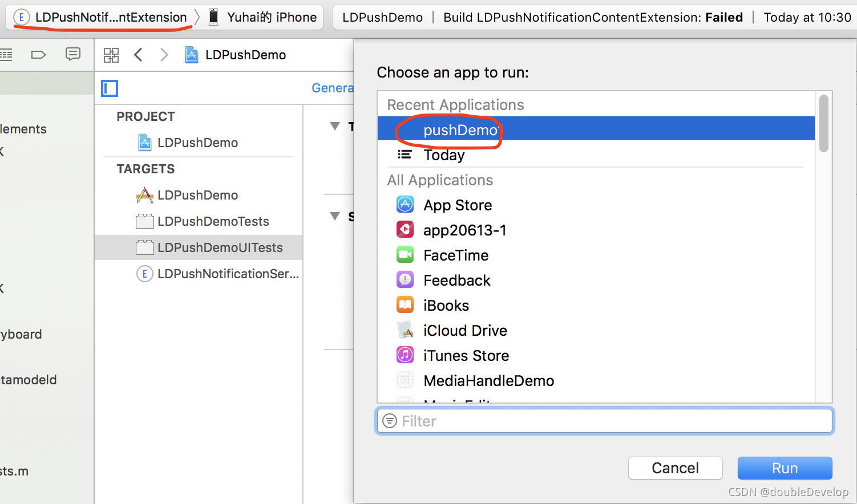Click the app list scrollbar
The width and height of the screenshot is (857, 504).
(823, 124)
